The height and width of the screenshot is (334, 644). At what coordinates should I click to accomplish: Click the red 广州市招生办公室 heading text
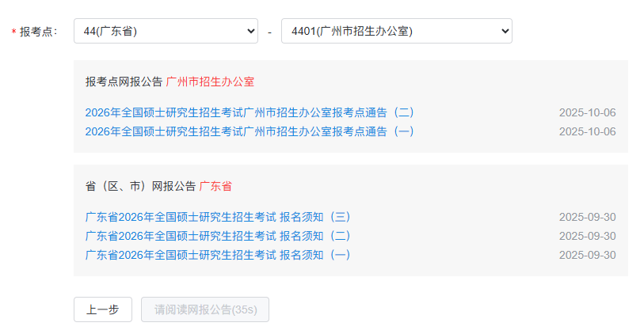(x=210, y=82)
